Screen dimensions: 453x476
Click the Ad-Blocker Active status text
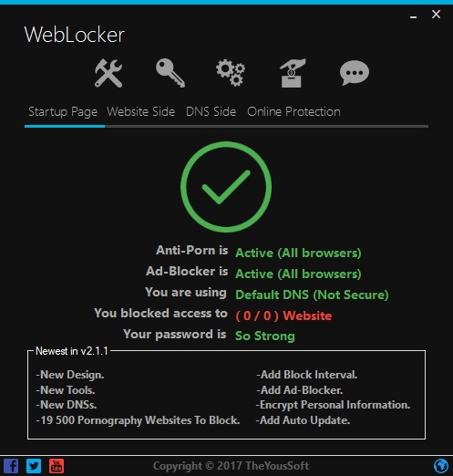click(x=298, y=274)
